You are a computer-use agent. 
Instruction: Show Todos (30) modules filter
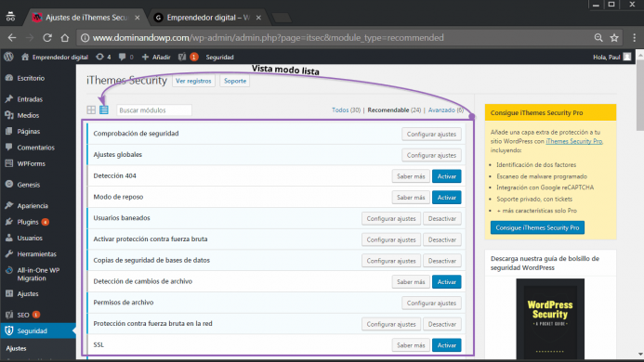click(346, 110)
